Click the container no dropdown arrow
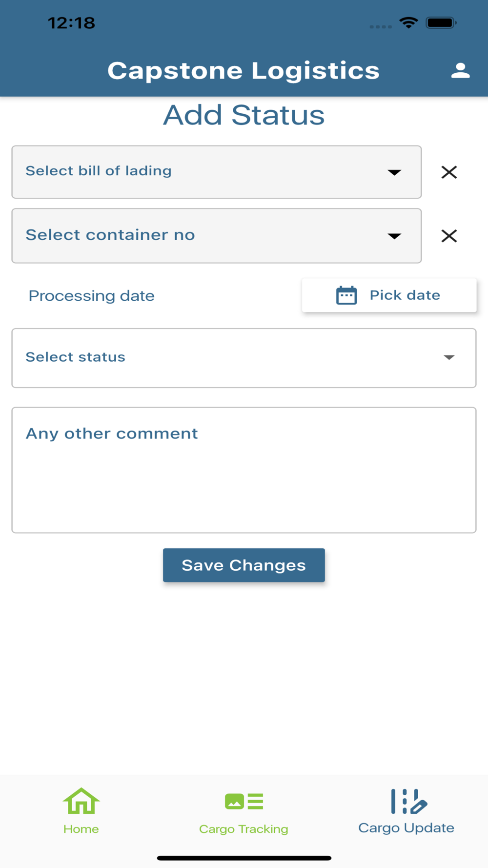 [x=394, y=236]
